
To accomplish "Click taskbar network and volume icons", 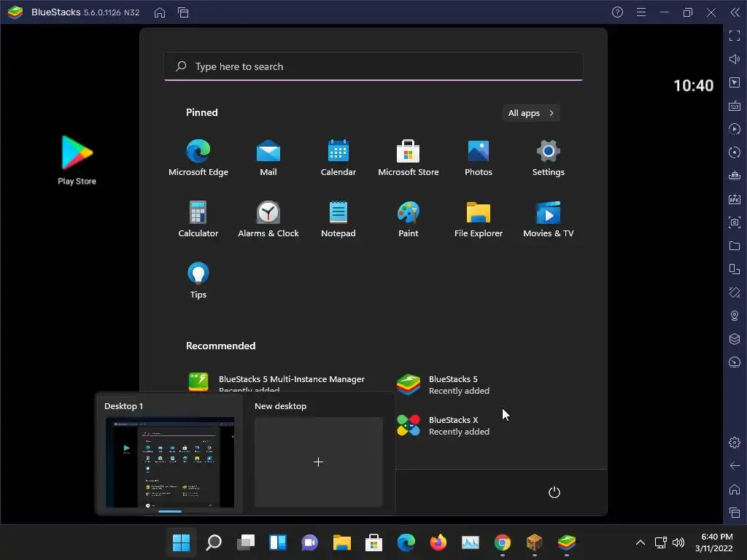I will pyautogui.click(x=670, y=542).
